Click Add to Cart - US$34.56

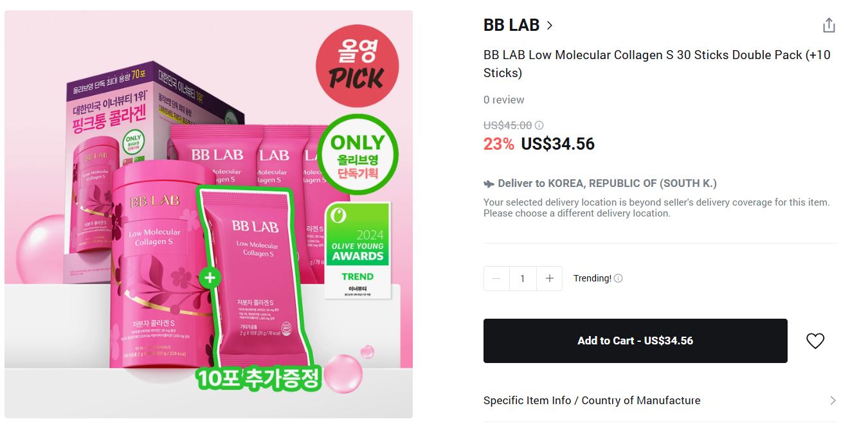tap(635, 341)
